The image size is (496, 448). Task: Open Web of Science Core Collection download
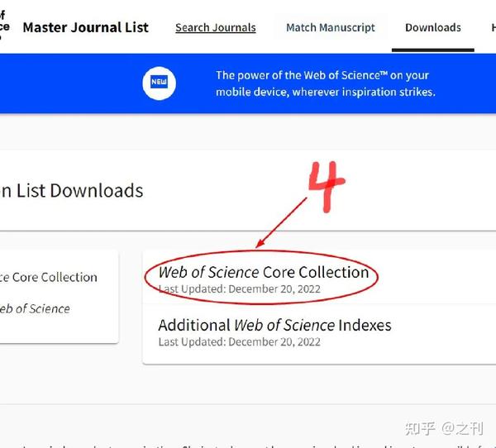coord(264,272)
